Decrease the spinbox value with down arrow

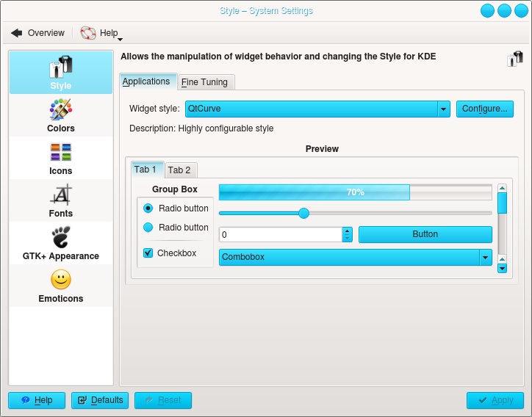347,239
